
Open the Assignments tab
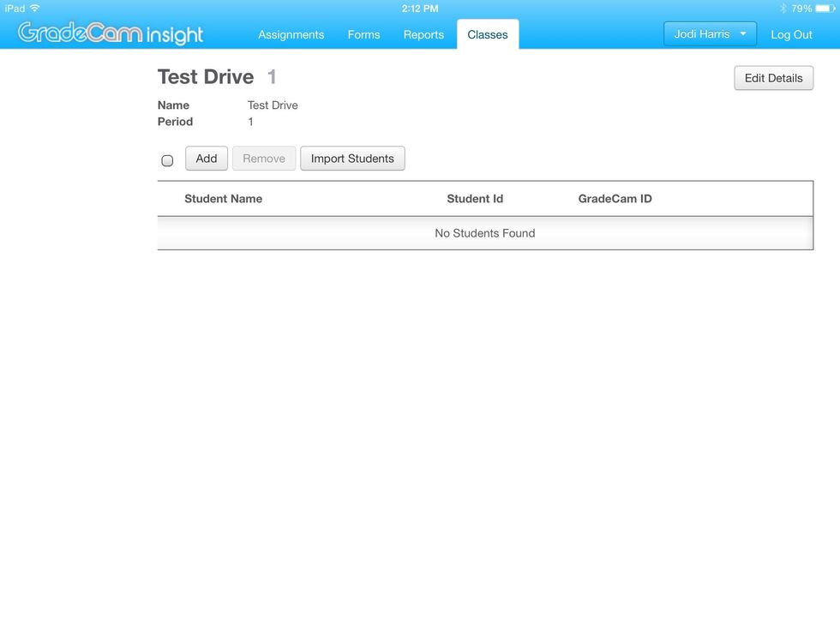tap(291, 35)
